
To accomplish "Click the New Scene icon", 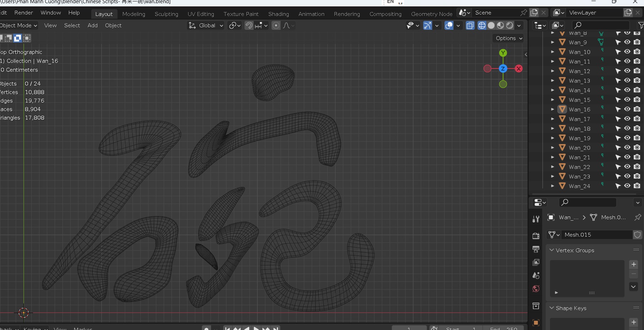I will (x=534, y=13).
